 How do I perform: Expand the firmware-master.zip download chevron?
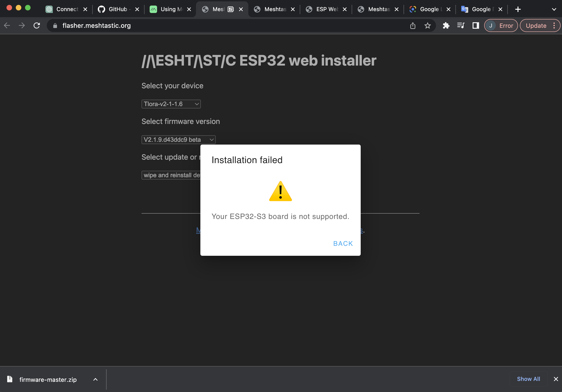pos(95,379)
